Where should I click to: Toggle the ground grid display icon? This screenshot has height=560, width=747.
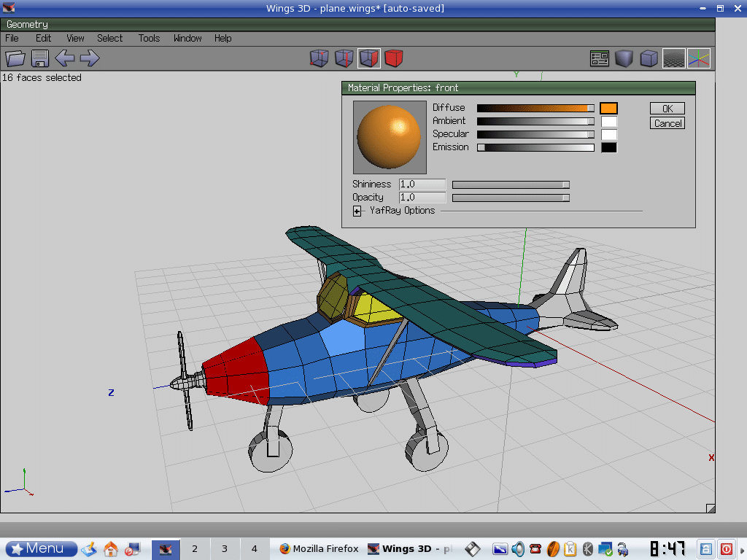[673, 58]
